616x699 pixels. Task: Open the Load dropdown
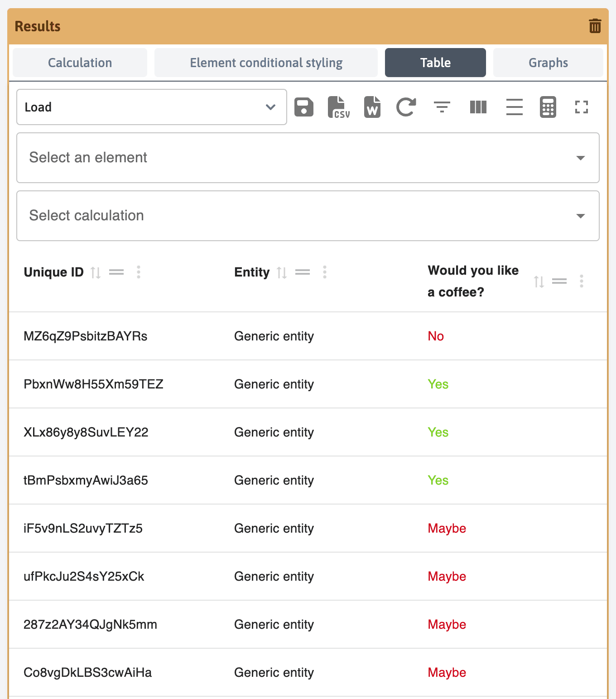pos(152,107)
